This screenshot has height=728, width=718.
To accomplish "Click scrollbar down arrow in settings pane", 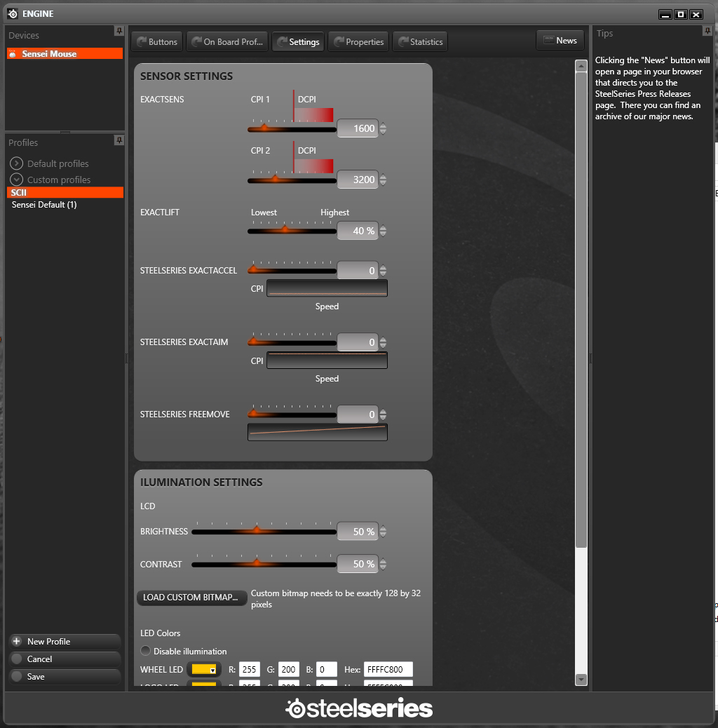I will [581, 679].
